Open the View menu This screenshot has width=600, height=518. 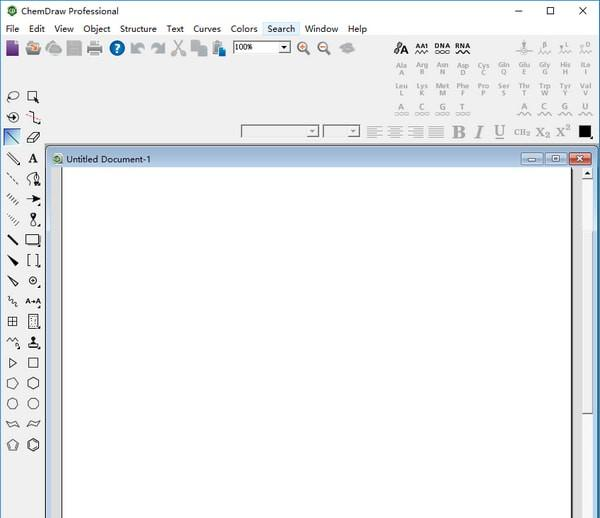coord(64,29)
